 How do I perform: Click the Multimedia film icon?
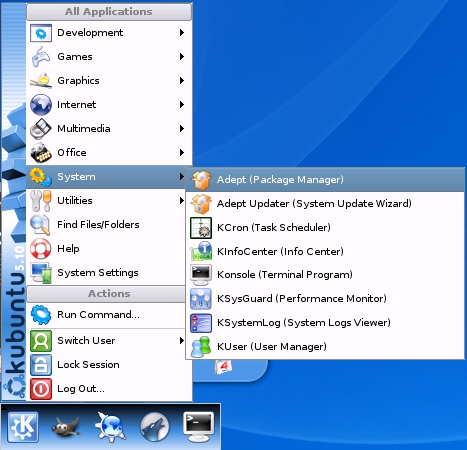point(41,128)
